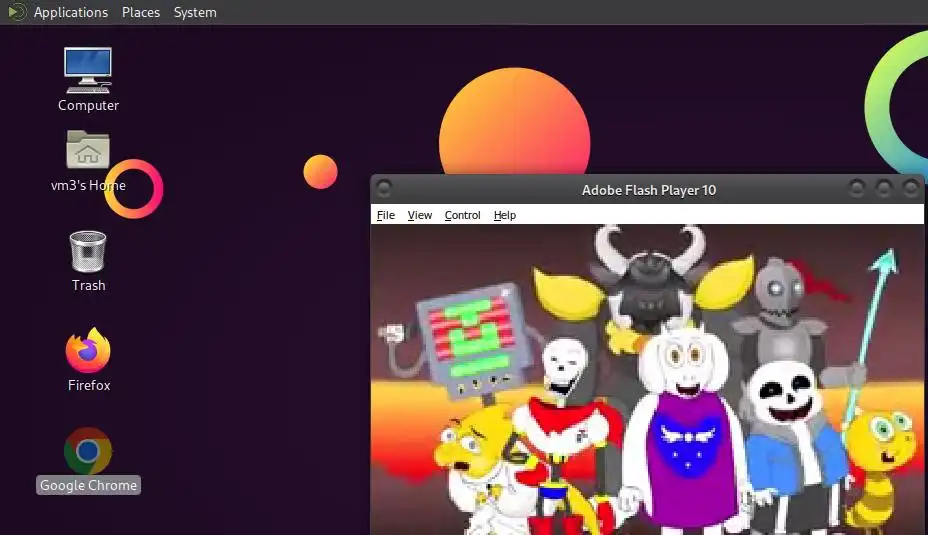928x535 pixels.
Task: Select the Google Chrome desktop icon
Action: pos(88,450)
